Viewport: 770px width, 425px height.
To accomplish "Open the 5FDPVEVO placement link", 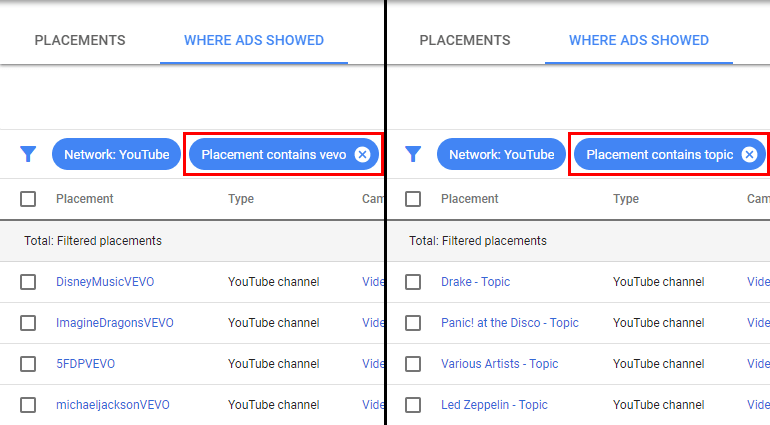I will 88,364.
